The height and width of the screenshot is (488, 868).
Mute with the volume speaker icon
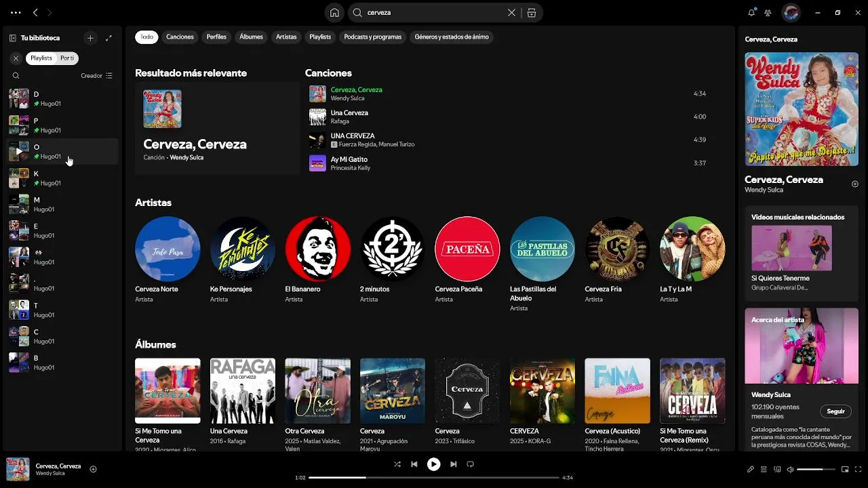[x=790, y=469]
